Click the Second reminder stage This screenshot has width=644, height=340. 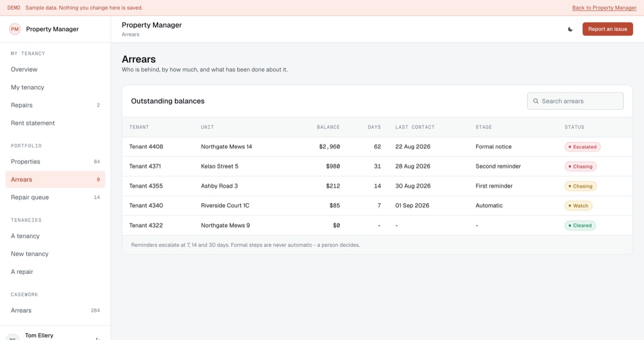(x=498, y=166)
